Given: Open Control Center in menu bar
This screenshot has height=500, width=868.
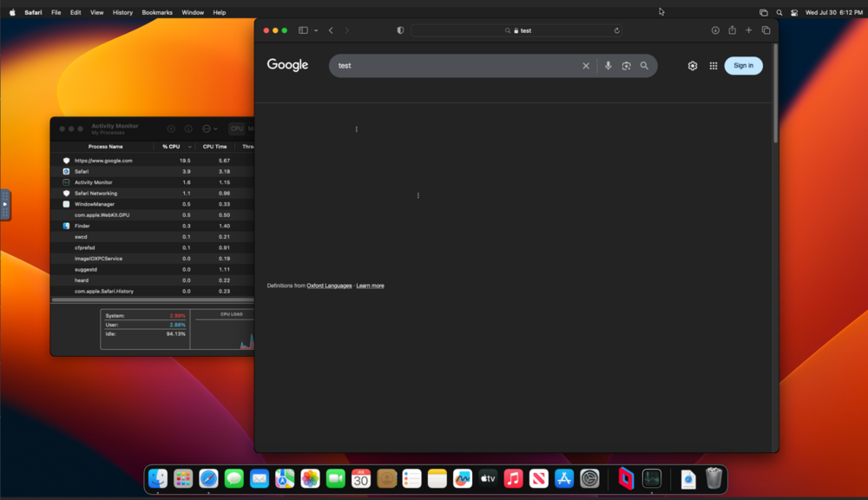Looking at the screenshot, I should [x=794, y=12].
